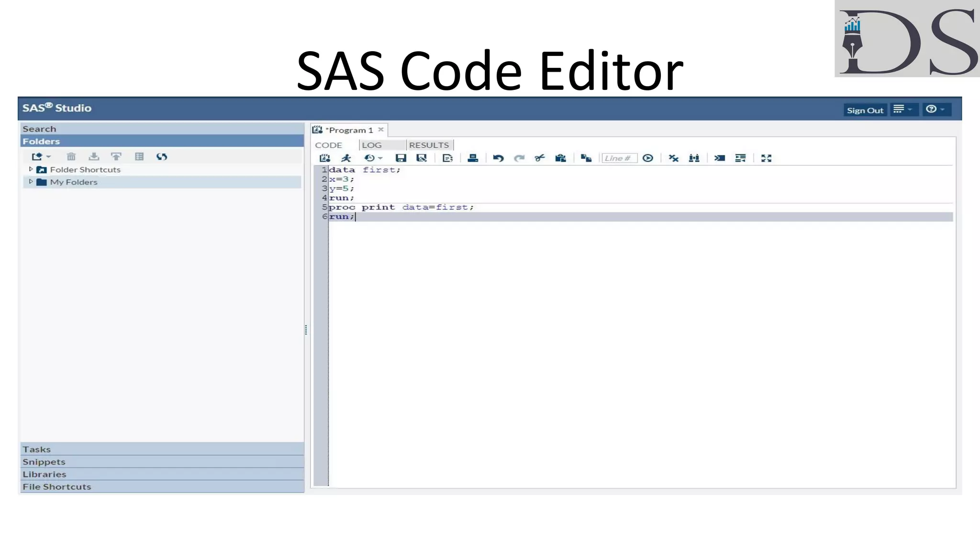Click the Sign Out button
The height and width of the screenshot is (551, 980).
point(865,110)
